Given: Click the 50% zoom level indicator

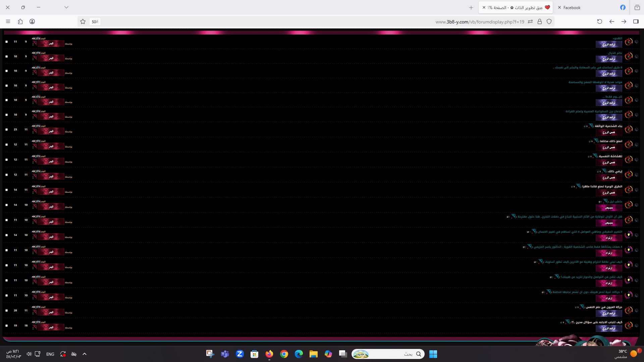Looking at the screenshot, I should (x=95, y=22).
